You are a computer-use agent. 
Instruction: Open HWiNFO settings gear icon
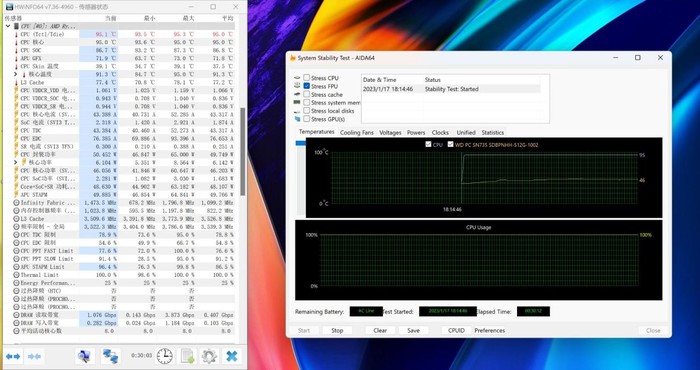click(x=209, y=356)
